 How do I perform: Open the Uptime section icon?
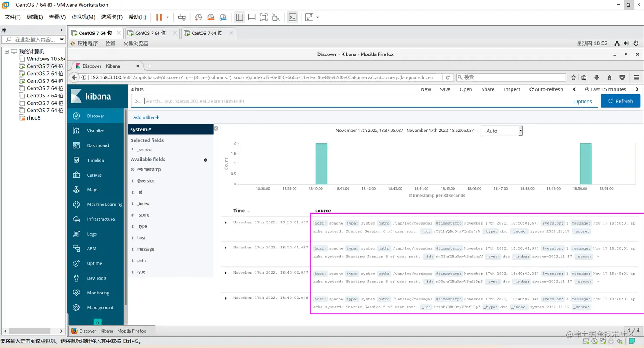coord(76,263)
